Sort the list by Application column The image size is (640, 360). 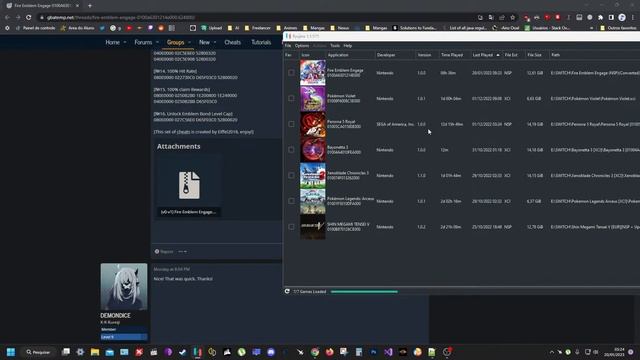click(350, 55)
